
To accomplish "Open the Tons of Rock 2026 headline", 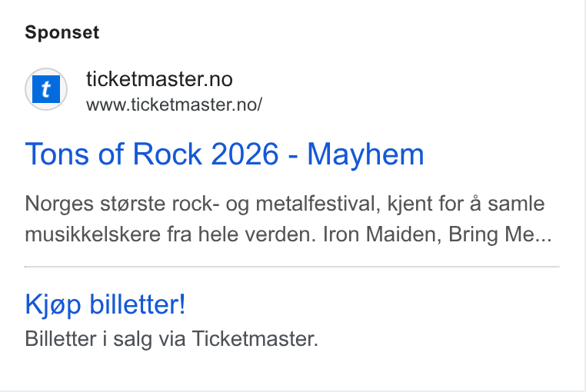I will [x=225, y=154].
